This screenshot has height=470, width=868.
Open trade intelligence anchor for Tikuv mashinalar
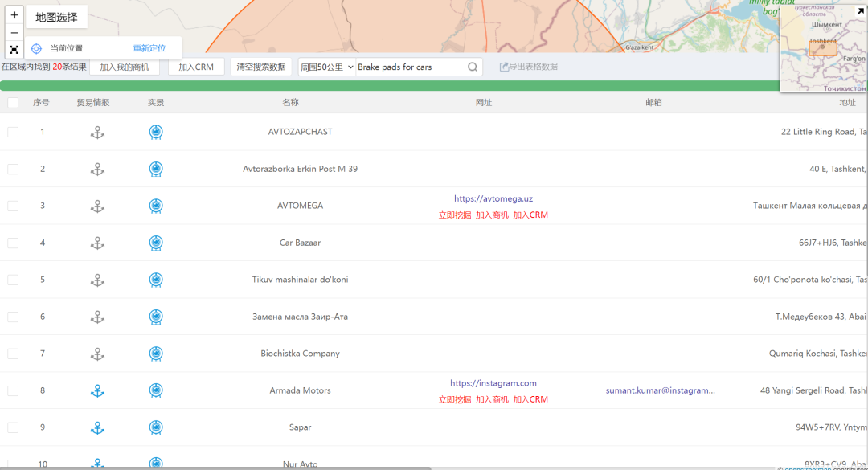[97, 280]
